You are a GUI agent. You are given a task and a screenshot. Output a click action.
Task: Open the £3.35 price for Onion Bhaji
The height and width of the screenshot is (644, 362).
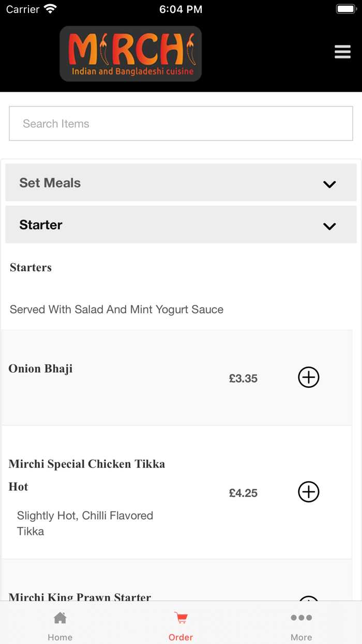243,378
